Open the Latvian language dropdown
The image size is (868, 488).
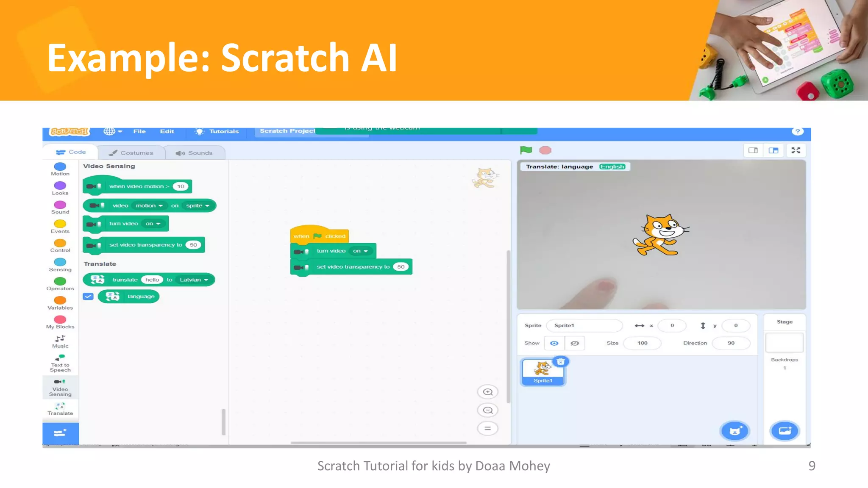tap(194, 280)
